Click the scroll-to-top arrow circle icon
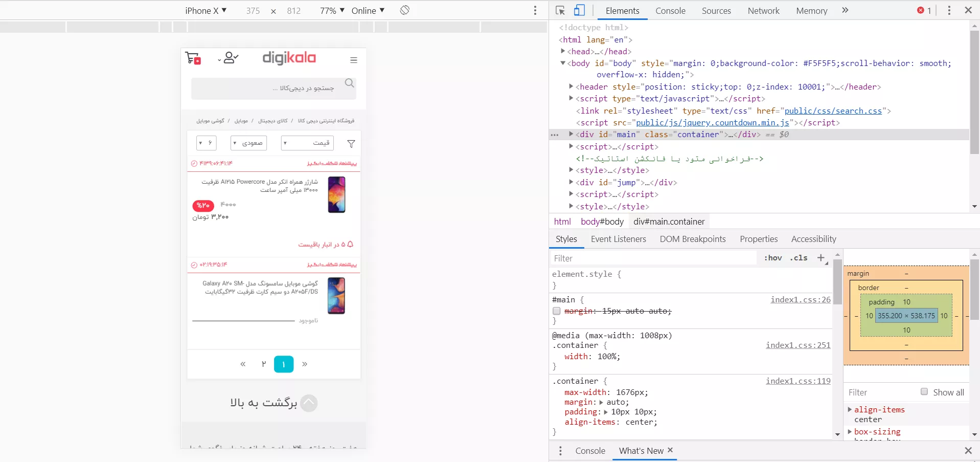Screen dimensions: 980x462 [309, 403]
